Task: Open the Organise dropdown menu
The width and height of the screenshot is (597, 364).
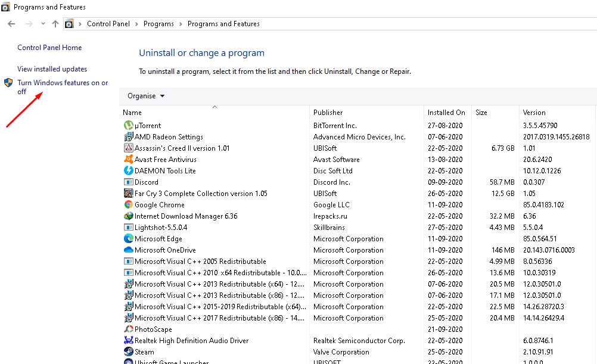Action: 146,96
